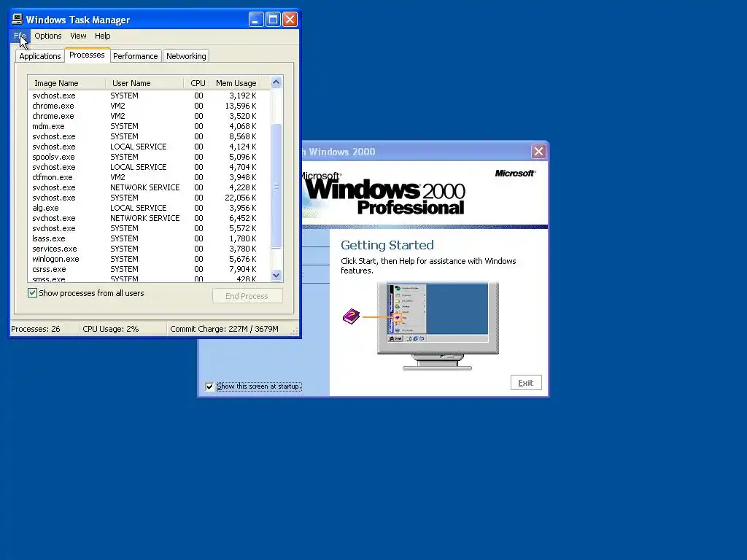
Task: Open the Networking tab
Action: pos(186,56)
